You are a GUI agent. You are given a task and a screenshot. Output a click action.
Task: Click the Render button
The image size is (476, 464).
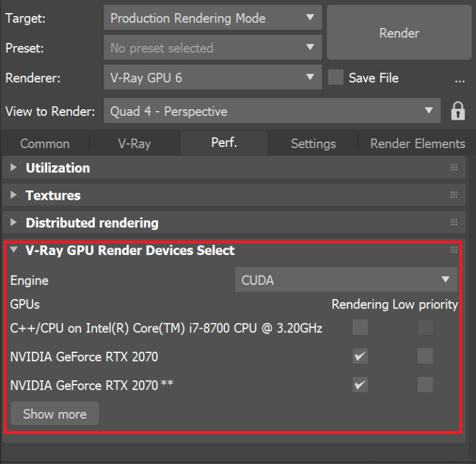pos(399,32)
